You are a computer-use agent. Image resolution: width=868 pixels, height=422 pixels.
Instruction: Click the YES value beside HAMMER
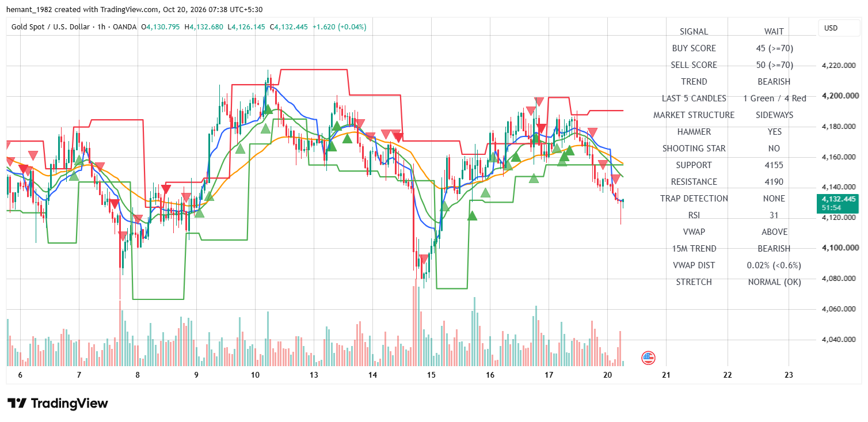pyautogui.click(x=774, y=132)
